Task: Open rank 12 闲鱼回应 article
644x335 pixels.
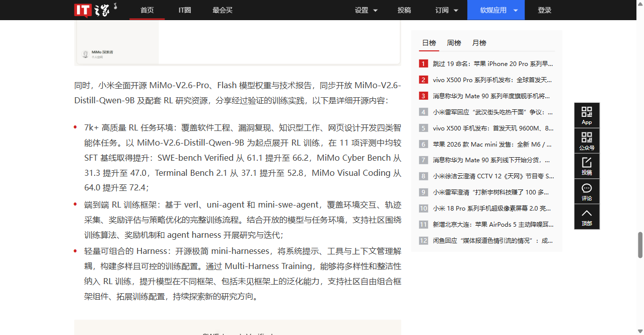Action: 493,241
